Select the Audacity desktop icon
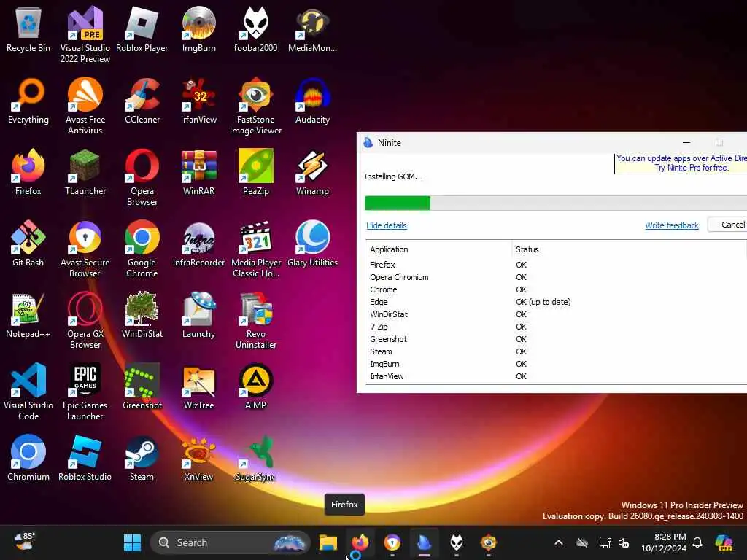 tap(312, 101)
